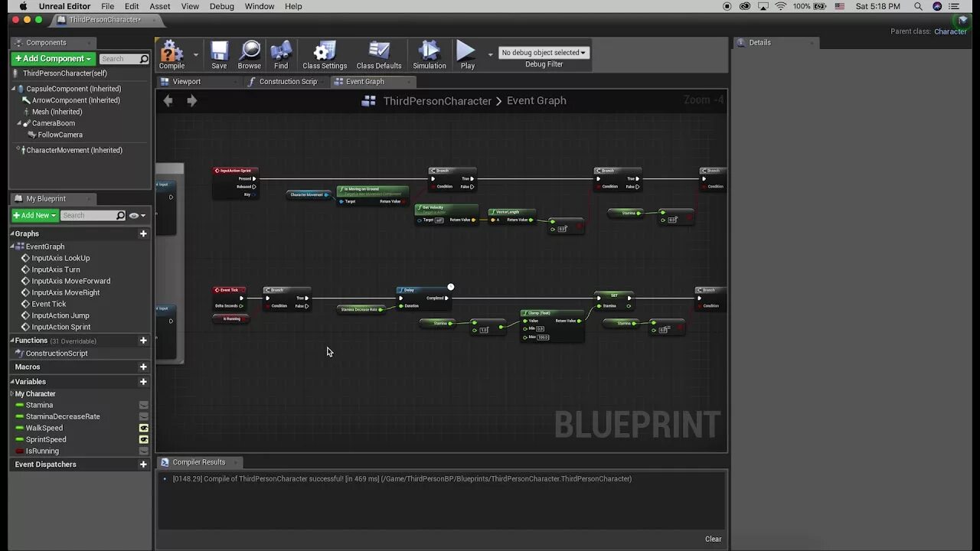Start Simulation mode
The width and height of the screenshot is (980, 551).
pos(430,55)
